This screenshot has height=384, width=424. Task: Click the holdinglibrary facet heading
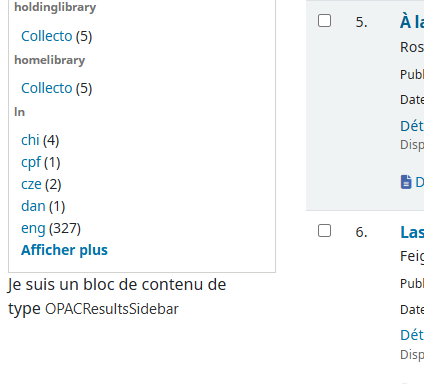point(55,7)
